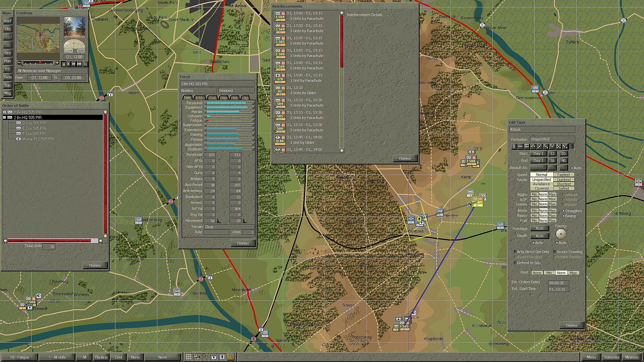Click the fastest speed triple-arrow button
This screenshot has width=644, height=362.
[79, 64]
